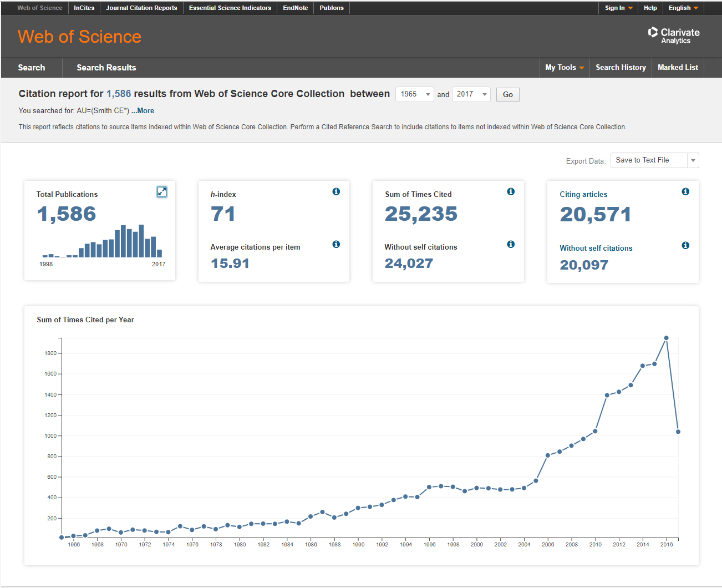Click the ...More link in search query
The image size is (722, 588).
coord(143,111)
